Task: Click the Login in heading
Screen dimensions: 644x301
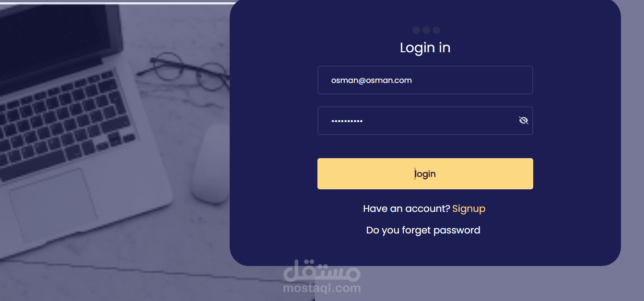Action: pyautogui.click(x=425, y=47)
